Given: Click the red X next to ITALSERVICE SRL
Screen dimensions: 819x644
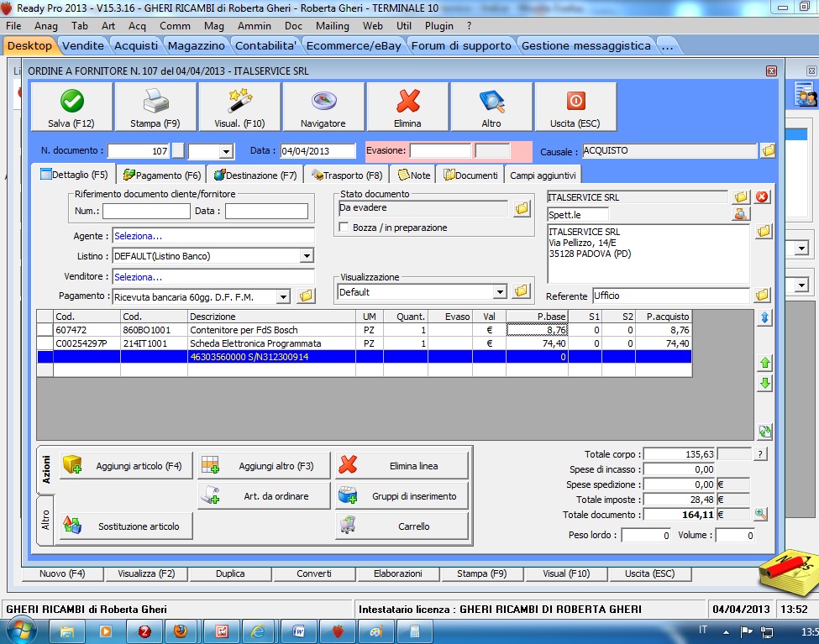Looking at the screenshot, I should 762,196.
